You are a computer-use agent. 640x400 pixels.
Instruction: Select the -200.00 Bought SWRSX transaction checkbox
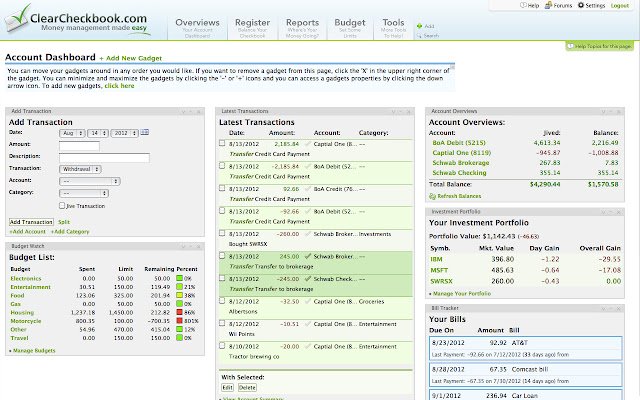(x=222, y=233)
